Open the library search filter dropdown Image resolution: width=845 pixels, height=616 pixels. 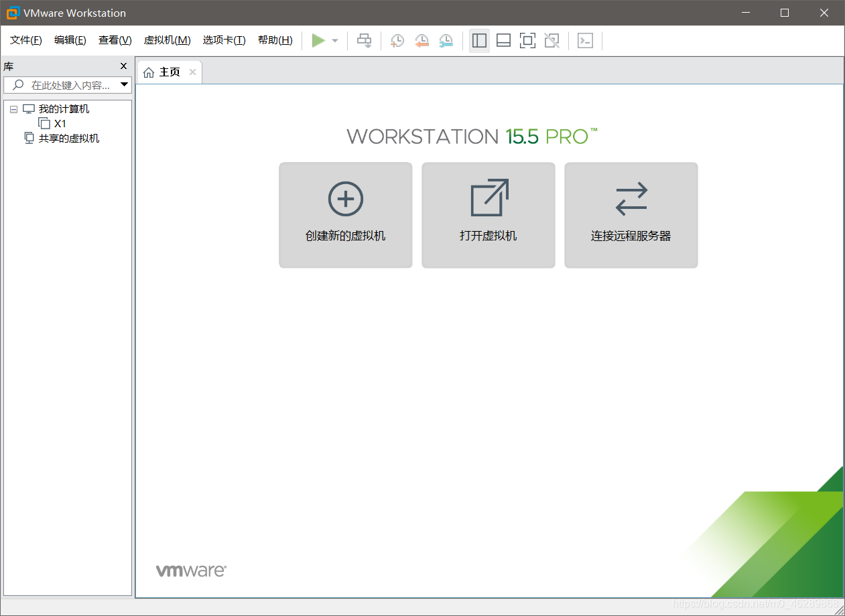click(x=124, y=85)
